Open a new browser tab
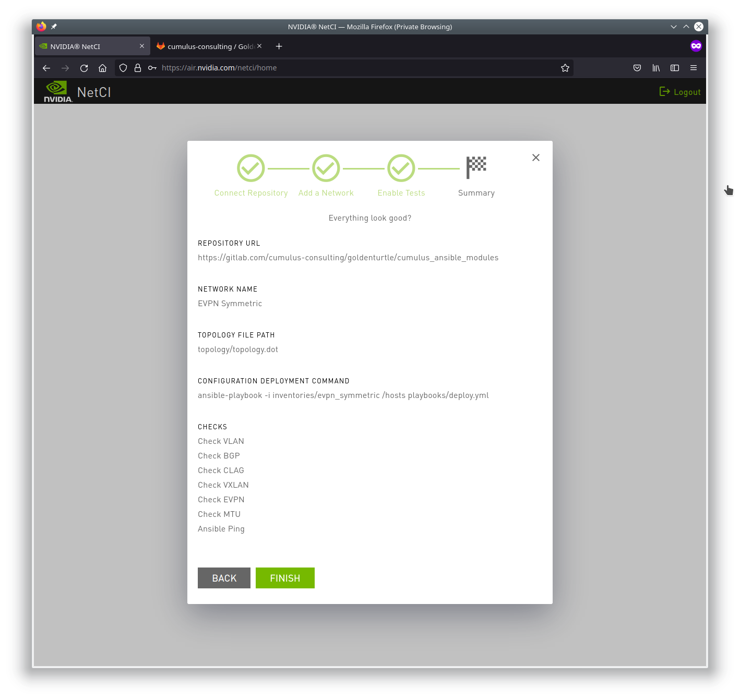 click(x=279, y=46)
